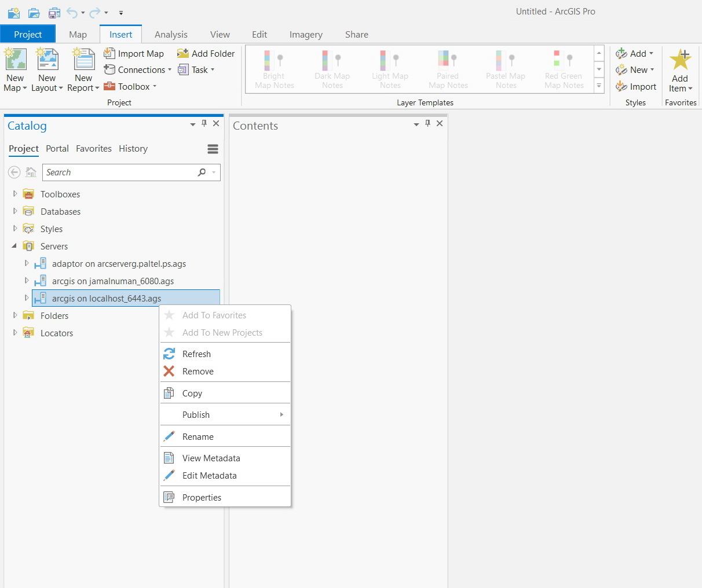The image size is (702, 588).
Task: Pin the Catalog pane auto-hide
Action: coord(204,123)
